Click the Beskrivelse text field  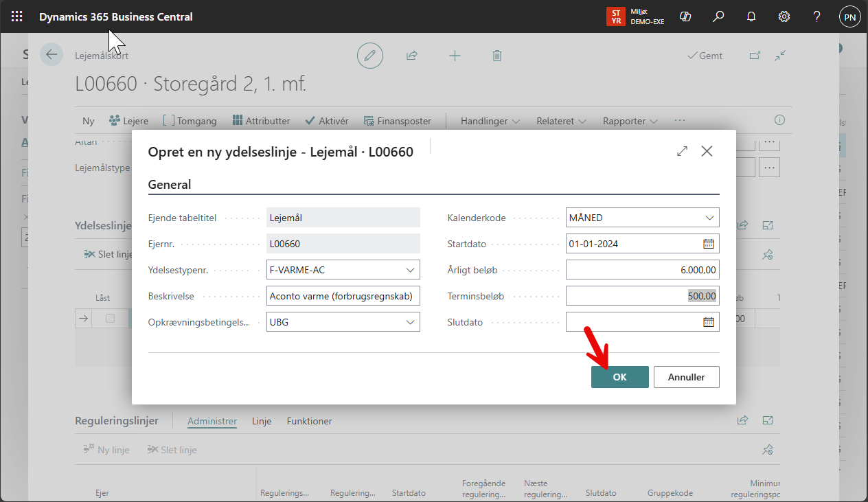tap(343, 296)
